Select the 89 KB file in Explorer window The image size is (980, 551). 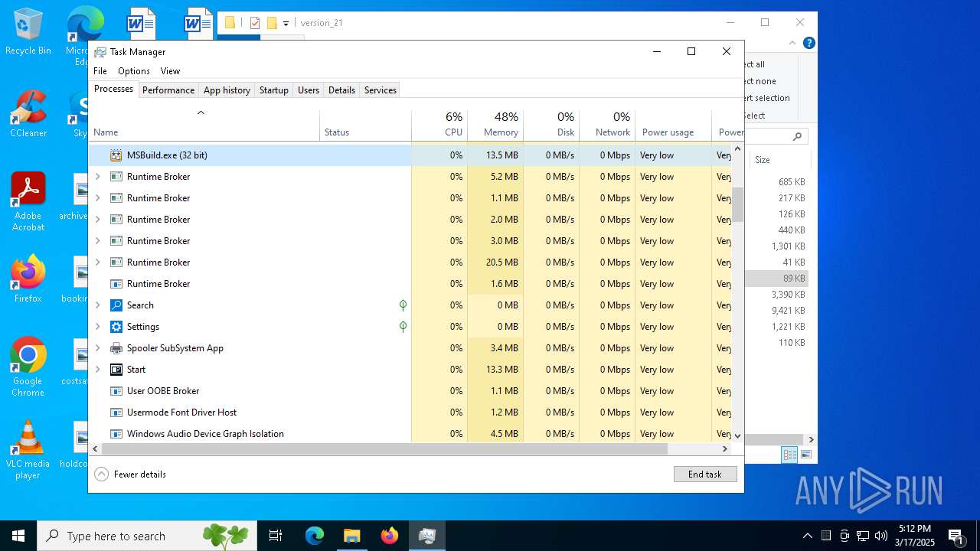(x=776, y=279)
